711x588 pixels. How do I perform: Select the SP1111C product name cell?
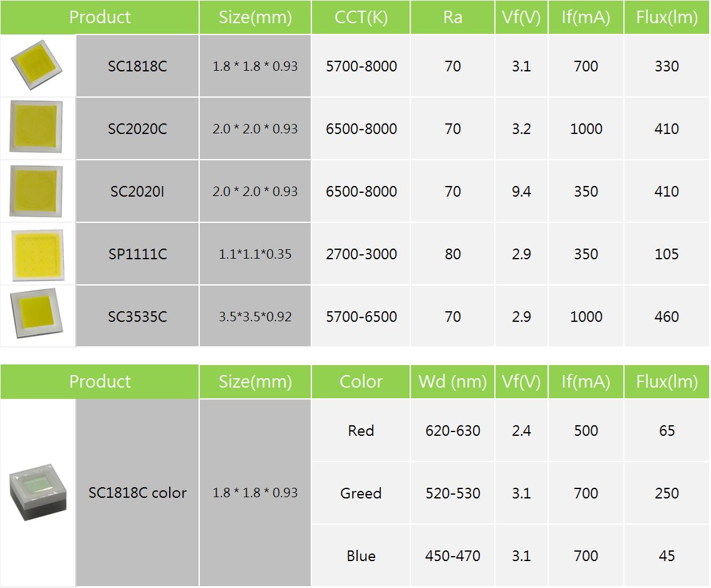[137, 254]
